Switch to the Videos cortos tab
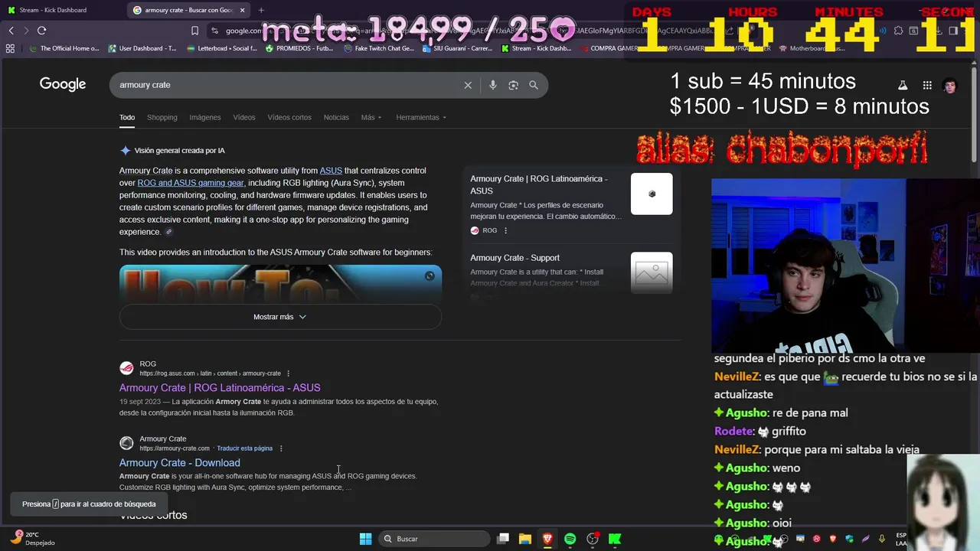Image resolution: width=980 pixels, height=551 pixels. click(x=289, y=117)
